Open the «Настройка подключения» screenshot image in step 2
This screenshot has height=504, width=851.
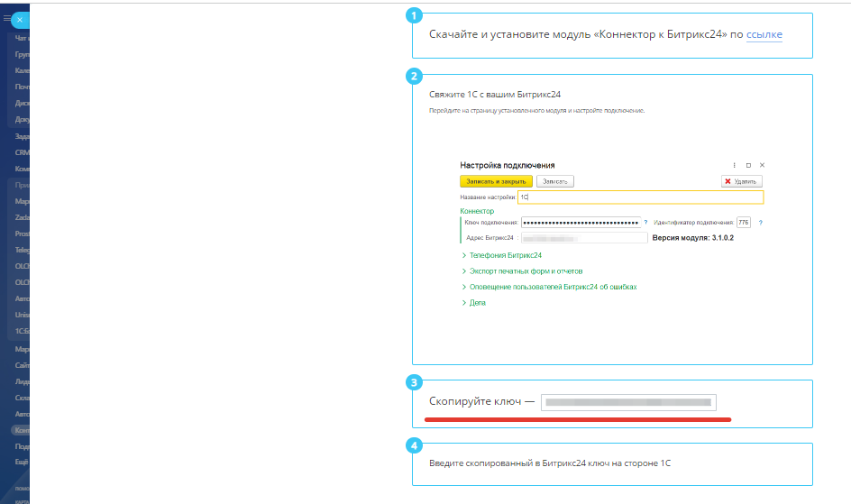pyautogui.click(x=611, y=234)
